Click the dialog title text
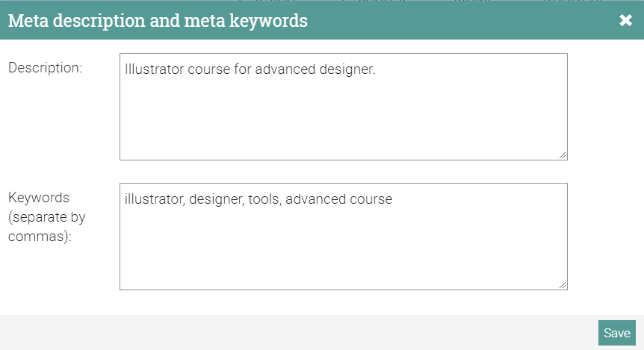The image size is (644, 350). (158, 21)
